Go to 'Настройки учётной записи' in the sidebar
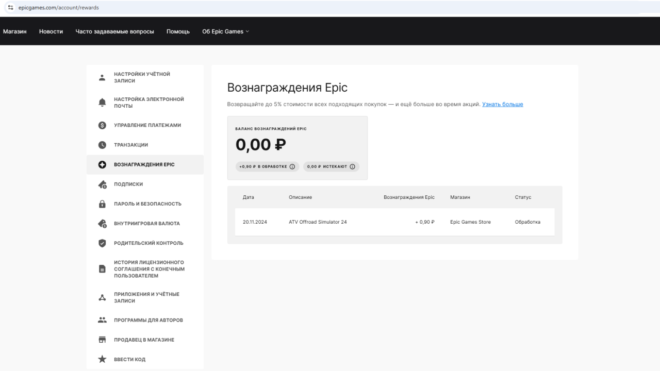This screenshot has width=660, height=371. click(x=145, y=77)
